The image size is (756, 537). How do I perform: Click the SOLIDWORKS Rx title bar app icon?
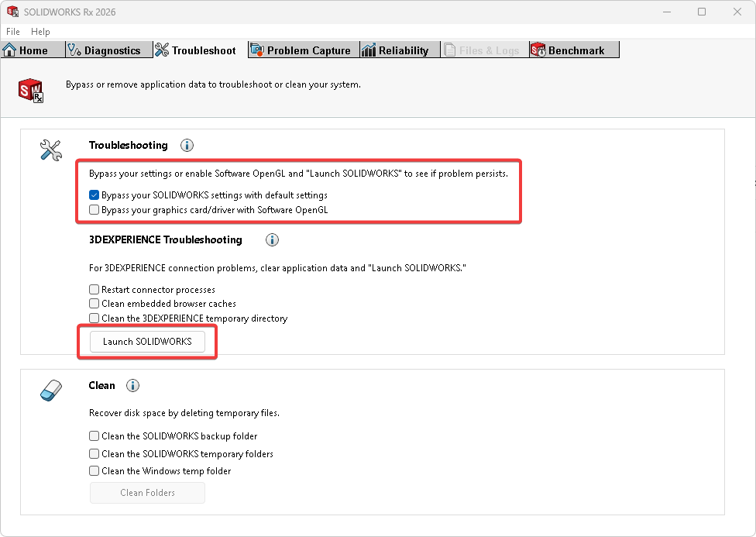click(x=12, y=12)
